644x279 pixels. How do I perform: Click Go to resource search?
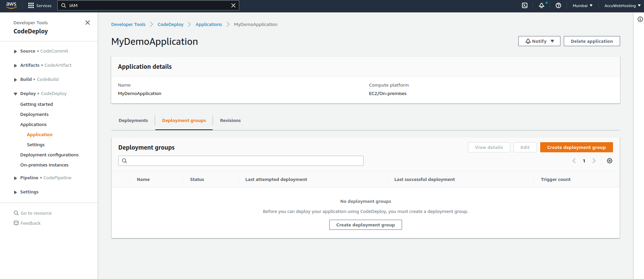click(x=33, y=213)
